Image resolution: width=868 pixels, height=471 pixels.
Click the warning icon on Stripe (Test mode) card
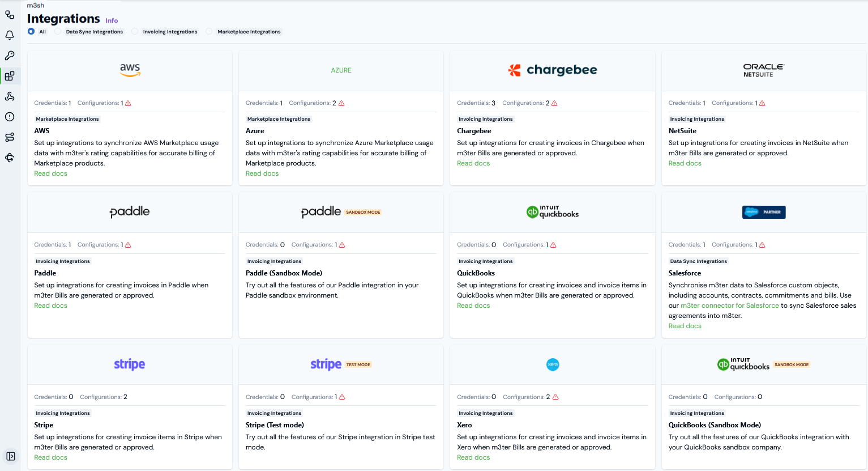342,397
